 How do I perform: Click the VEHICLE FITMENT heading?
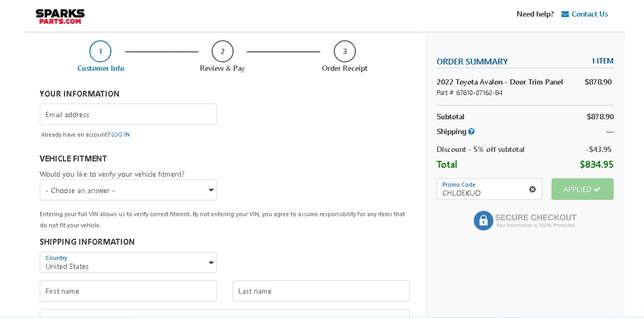(x=73, y=159)
